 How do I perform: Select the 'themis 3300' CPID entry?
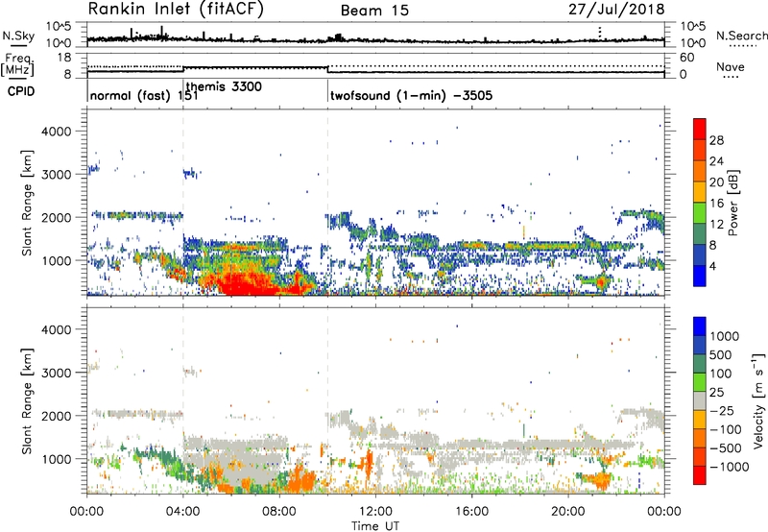224,86
